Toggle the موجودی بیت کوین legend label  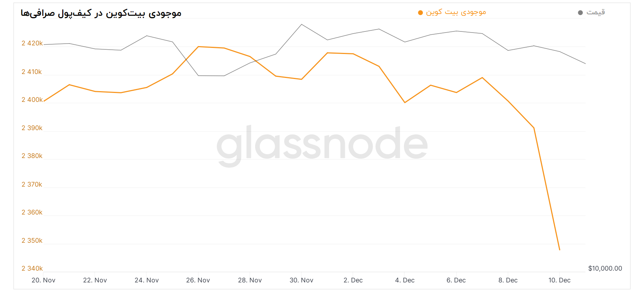point(456,13)
